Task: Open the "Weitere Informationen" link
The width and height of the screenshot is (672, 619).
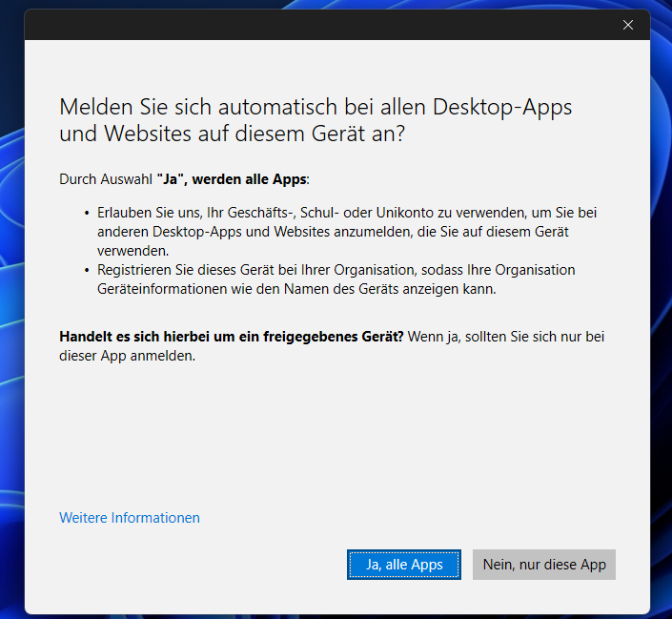Action: (130, 518)
